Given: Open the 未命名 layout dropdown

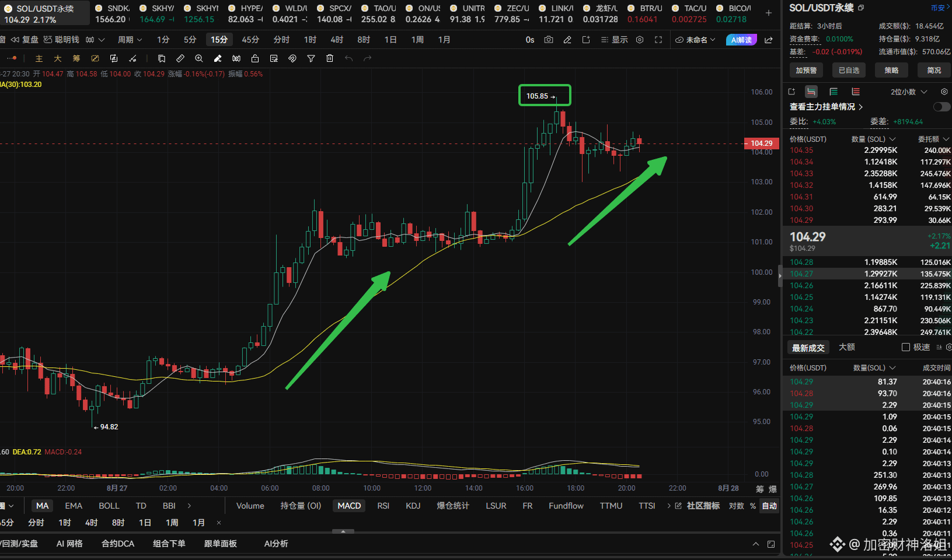Looking at the screenshot, I should click(696, 40).
